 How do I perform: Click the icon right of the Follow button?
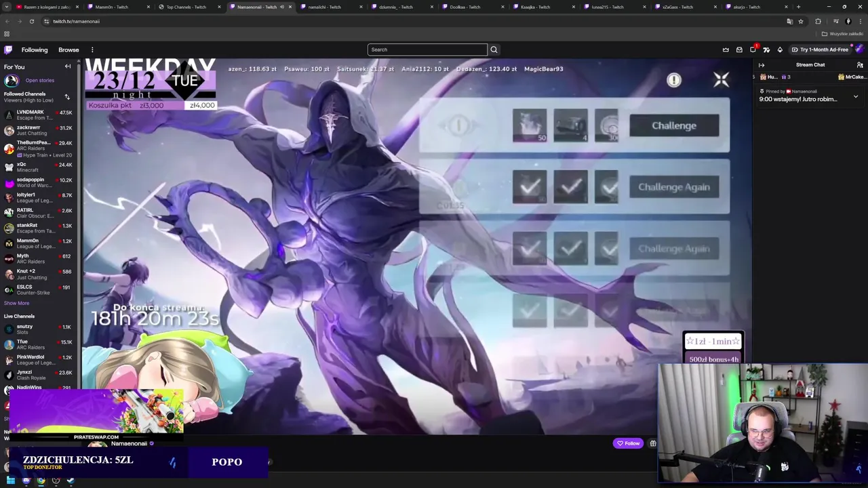click(653, 443)
